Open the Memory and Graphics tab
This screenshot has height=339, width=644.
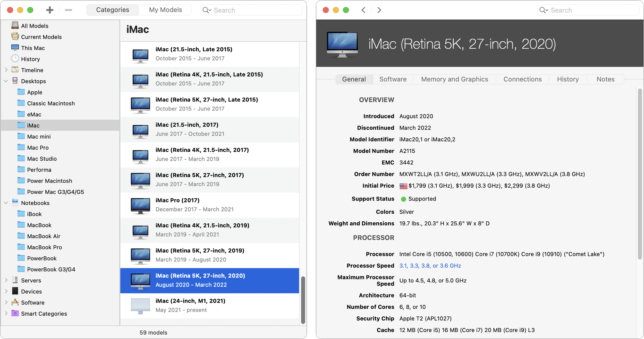coord(454,79)
